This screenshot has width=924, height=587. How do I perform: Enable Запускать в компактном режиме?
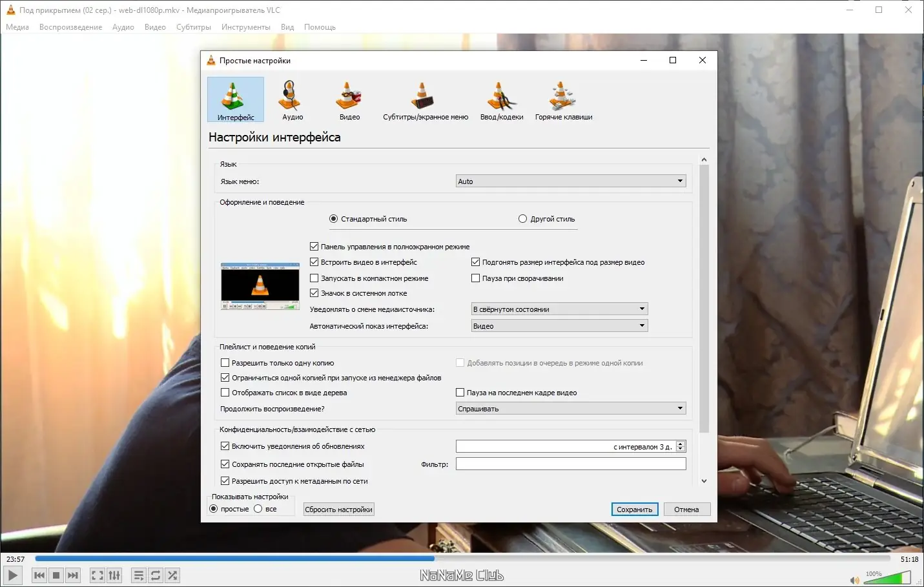(314, 278)
